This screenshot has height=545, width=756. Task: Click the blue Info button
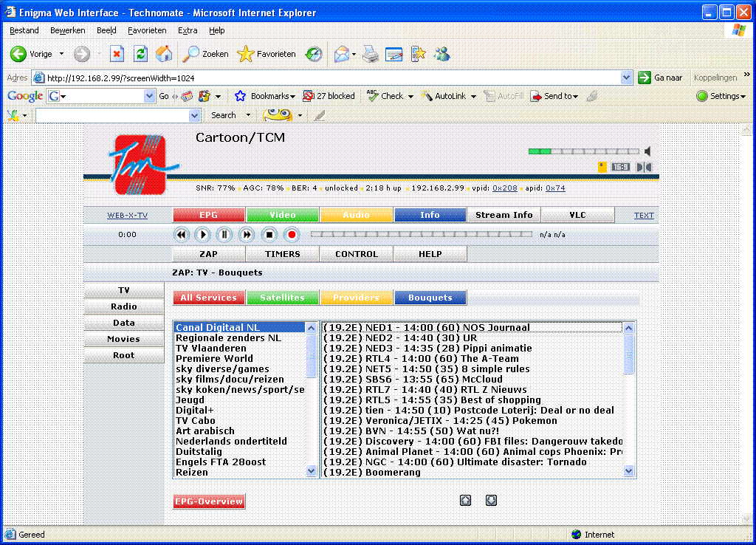point(430,215)
